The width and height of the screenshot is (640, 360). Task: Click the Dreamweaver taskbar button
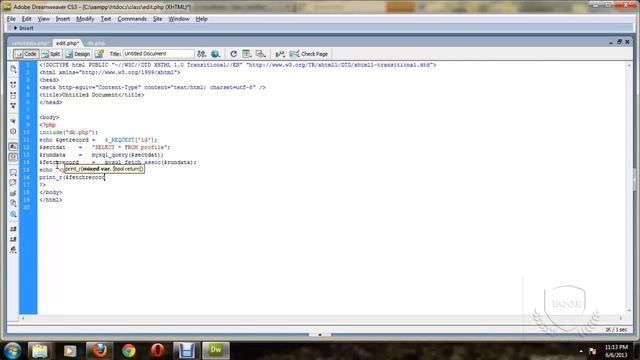coord(216,351)
